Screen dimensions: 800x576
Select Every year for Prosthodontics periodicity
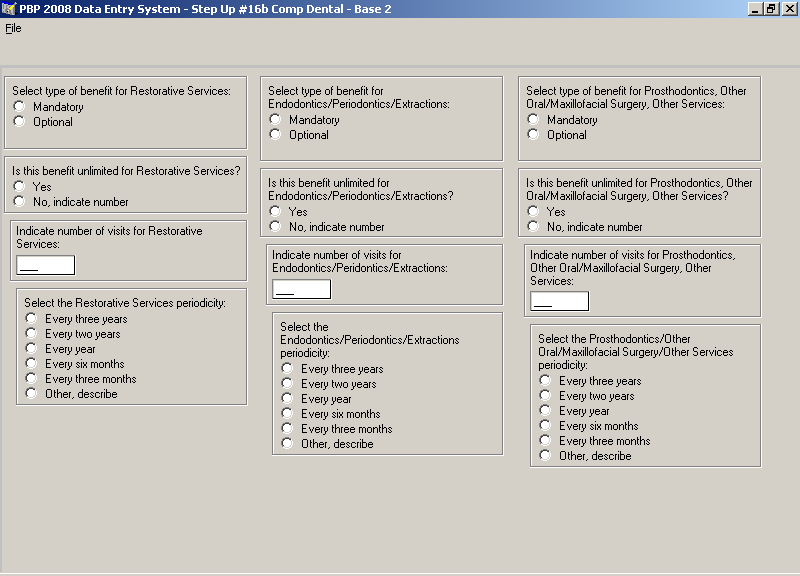tap(546, 411)
